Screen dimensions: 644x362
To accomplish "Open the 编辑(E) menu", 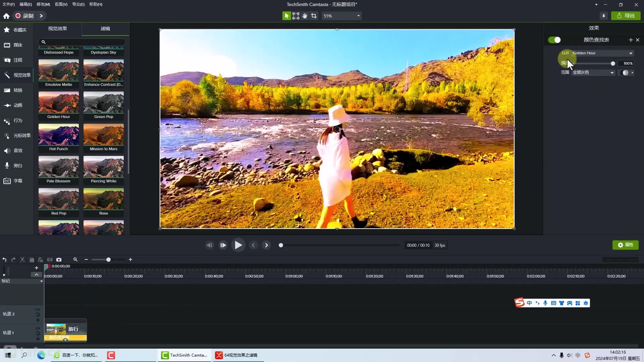I will (26, 4).
